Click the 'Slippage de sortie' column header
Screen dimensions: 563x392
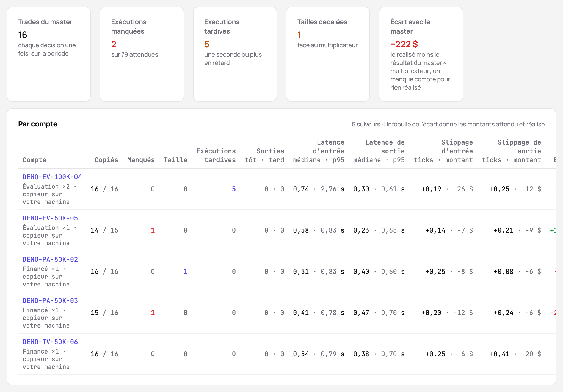point(512,151)
